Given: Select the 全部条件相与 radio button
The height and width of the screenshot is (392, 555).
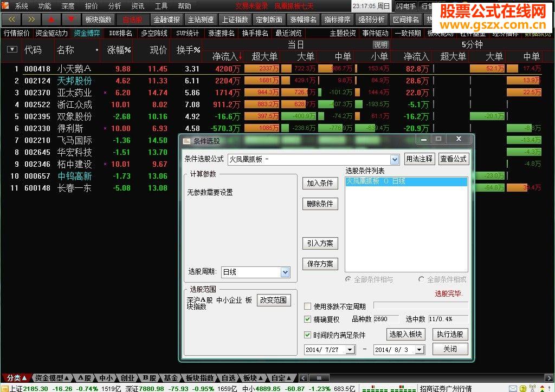Looking at the screenshot, I should click(x=349, y=279).
